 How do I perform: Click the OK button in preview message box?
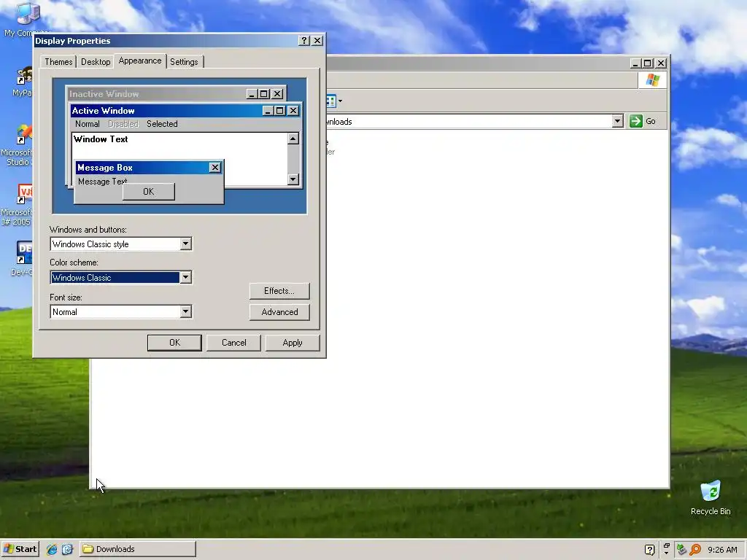(x=149, y=192)
